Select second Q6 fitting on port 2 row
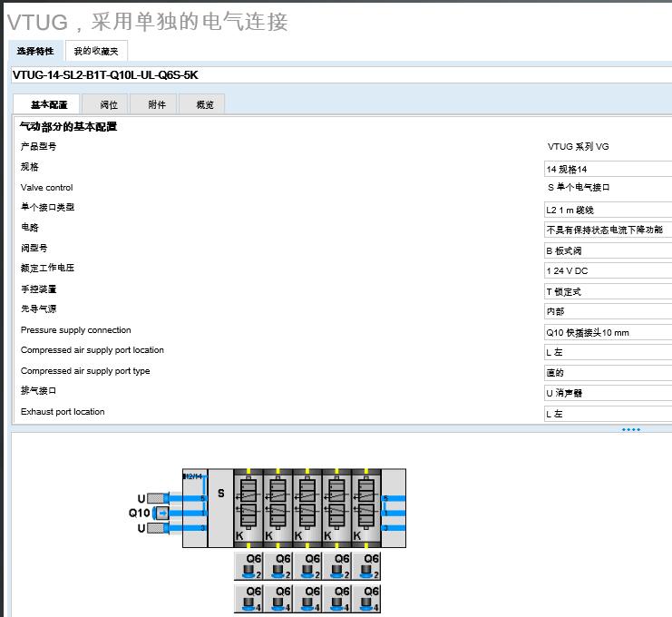 (278, 566)
